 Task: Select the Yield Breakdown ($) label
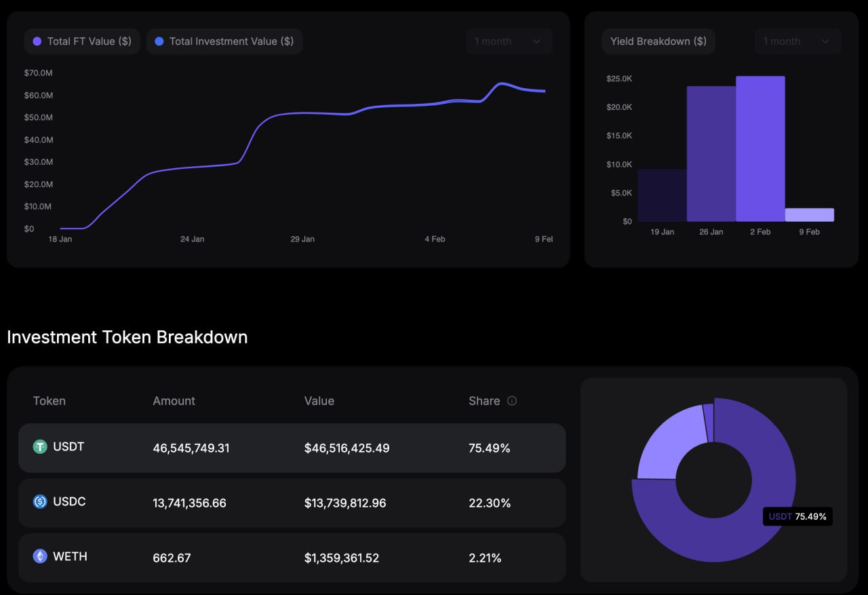658,41
